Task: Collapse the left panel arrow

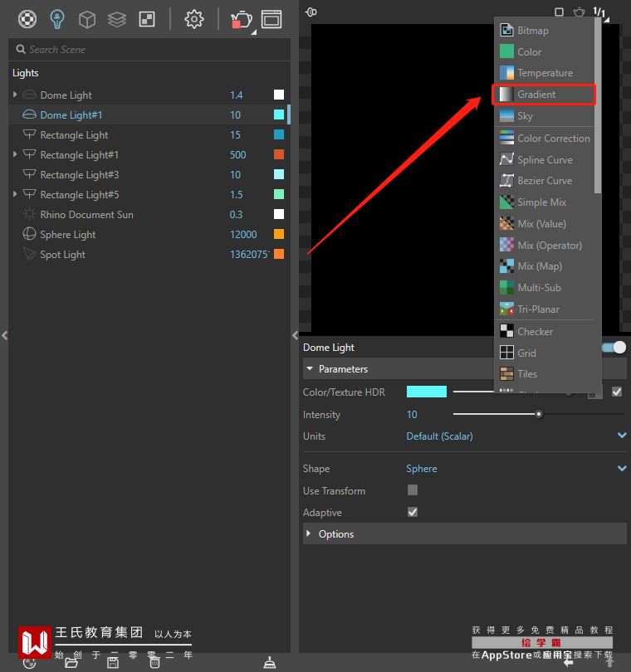Action: (x=5, y=335)
